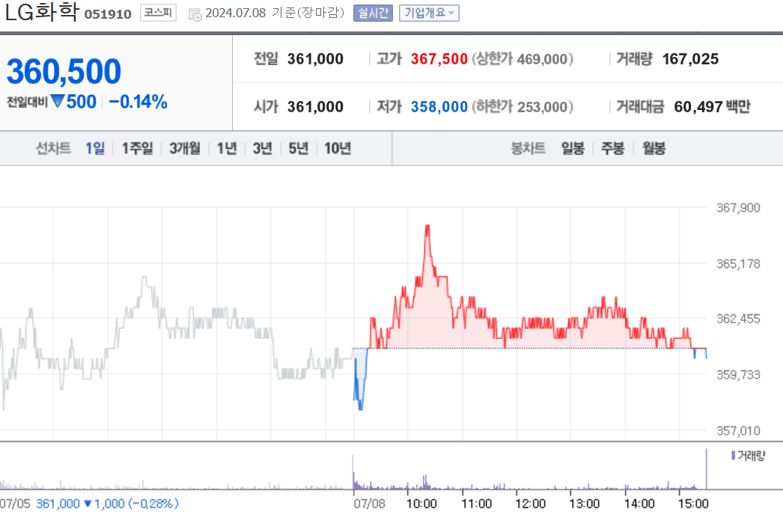Screen dimensions: 783x532
Task: Click the stock code 051910
Action: [x=108, y=14]
